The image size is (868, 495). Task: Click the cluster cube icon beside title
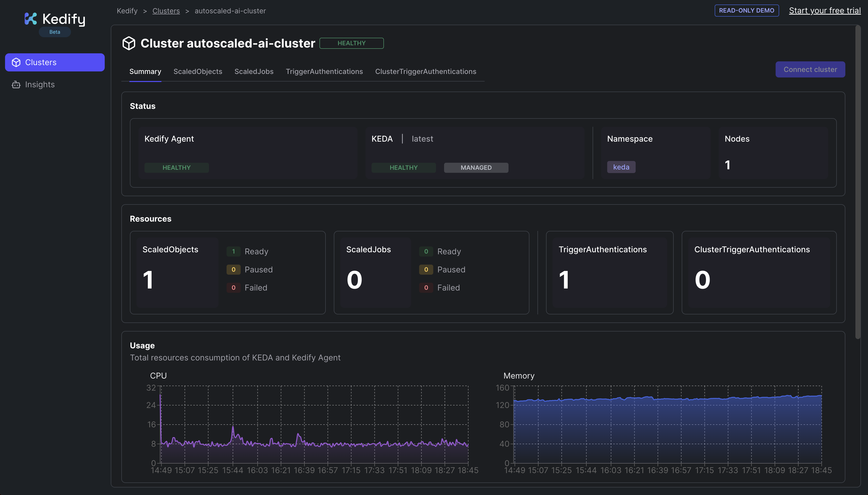tap(129, 43)
